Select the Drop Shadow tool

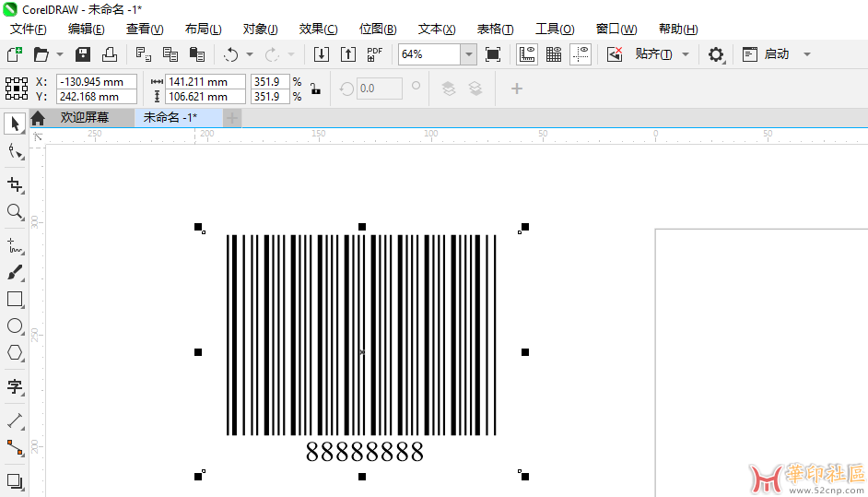pyautogui.click(x=15, y=481)
